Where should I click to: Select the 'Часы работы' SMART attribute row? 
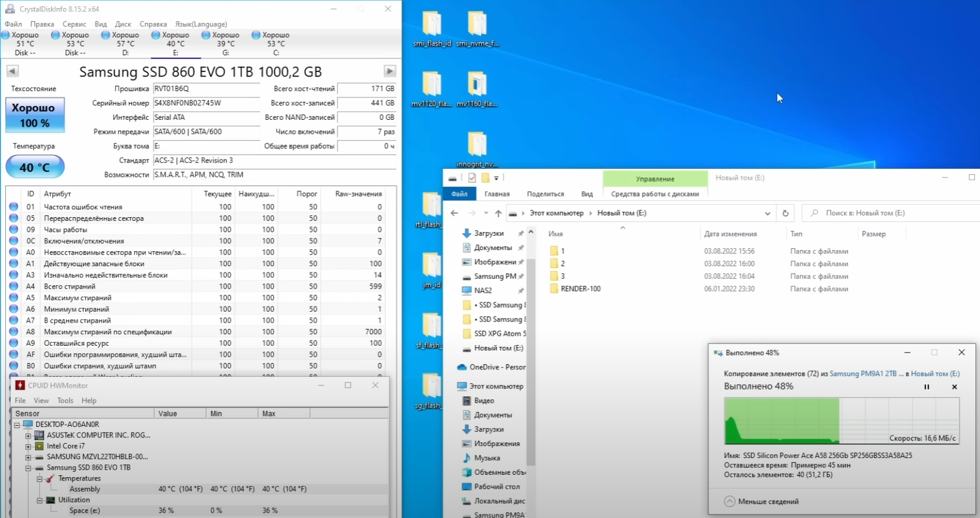[x=196, y=229]
